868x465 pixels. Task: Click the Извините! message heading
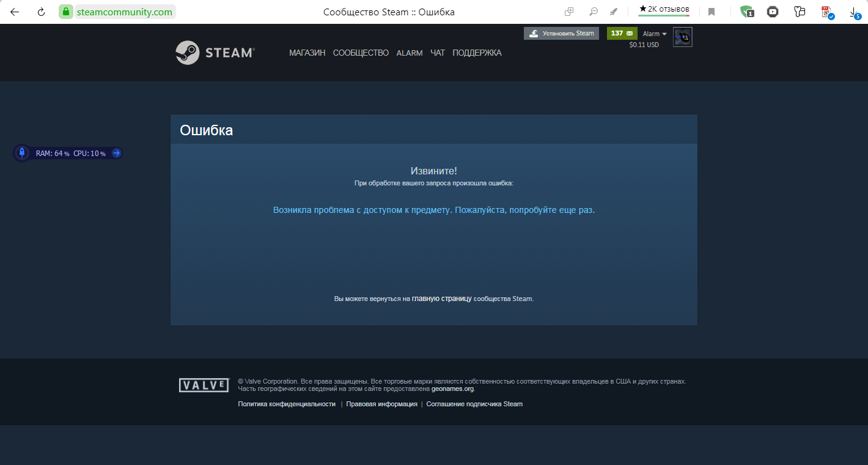pyautogui.click(x=434, y=171)
